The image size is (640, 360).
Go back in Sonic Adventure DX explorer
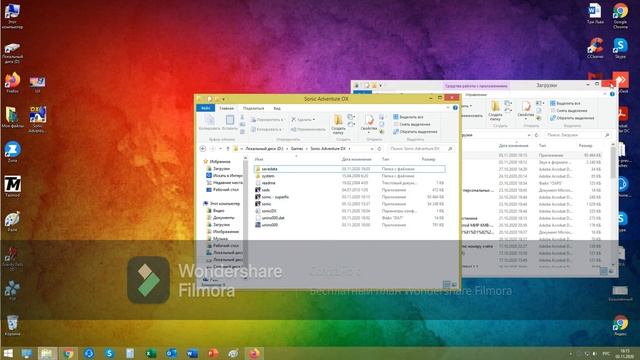click(202, 149)
